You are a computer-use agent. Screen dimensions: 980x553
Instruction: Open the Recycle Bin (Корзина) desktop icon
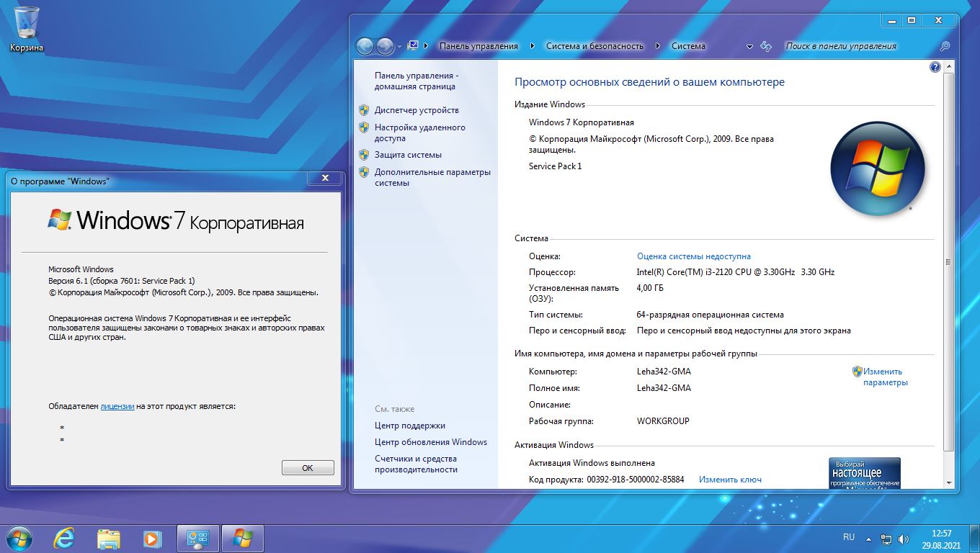[x=27, y=29]
